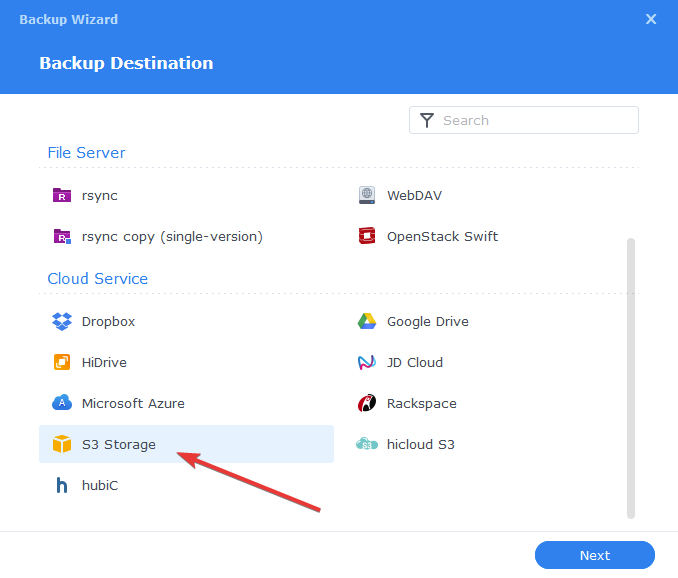Screen dimensions: 678x578
Task: Click the Next button
Action: pyautogui.click(x=595, y=555)
